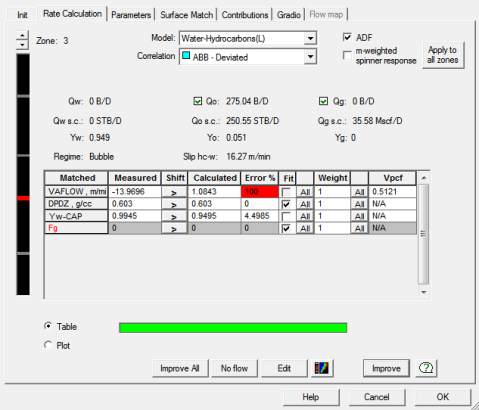Open the Surface Match tab
479x410 pixels.
[x=186, y=15]
